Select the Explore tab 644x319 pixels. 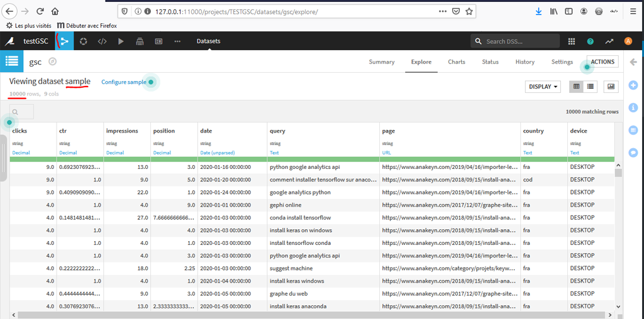pyautogui.click(x=421, y=62)
